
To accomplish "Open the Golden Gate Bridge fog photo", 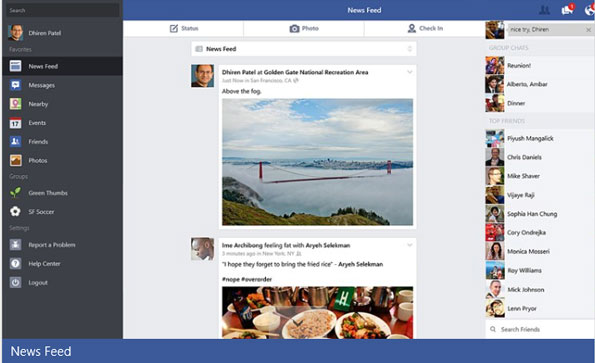I will [317, 162].
